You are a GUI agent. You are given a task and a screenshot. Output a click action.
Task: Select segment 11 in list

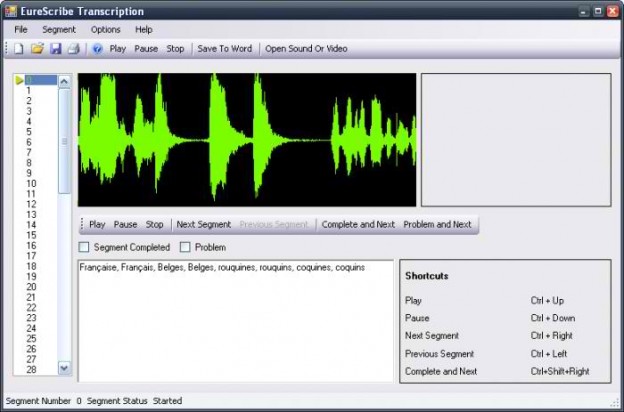[x=31, y=194]
